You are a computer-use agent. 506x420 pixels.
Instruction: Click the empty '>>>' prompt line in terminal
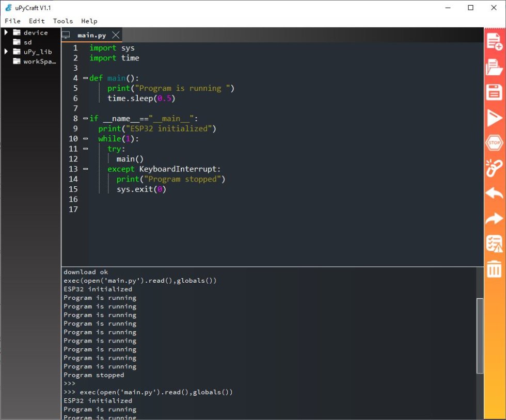click(x=69, y=383)
